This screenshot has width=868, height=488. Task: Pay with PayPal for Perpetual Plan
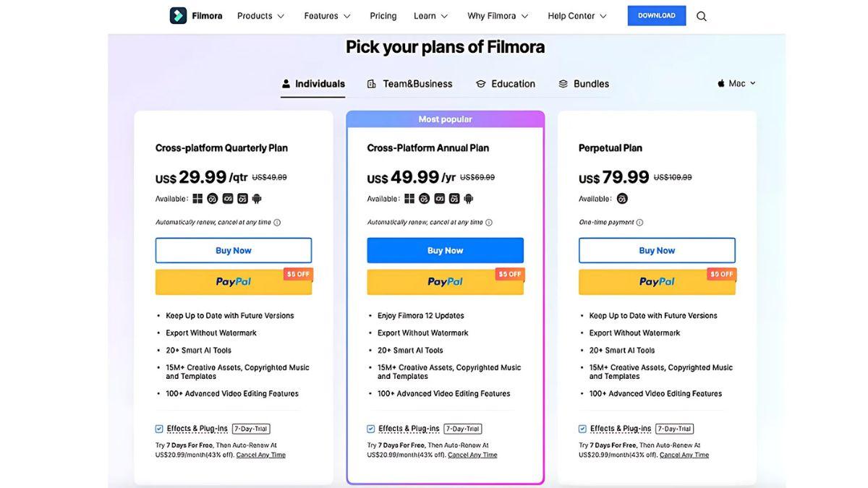657,282
